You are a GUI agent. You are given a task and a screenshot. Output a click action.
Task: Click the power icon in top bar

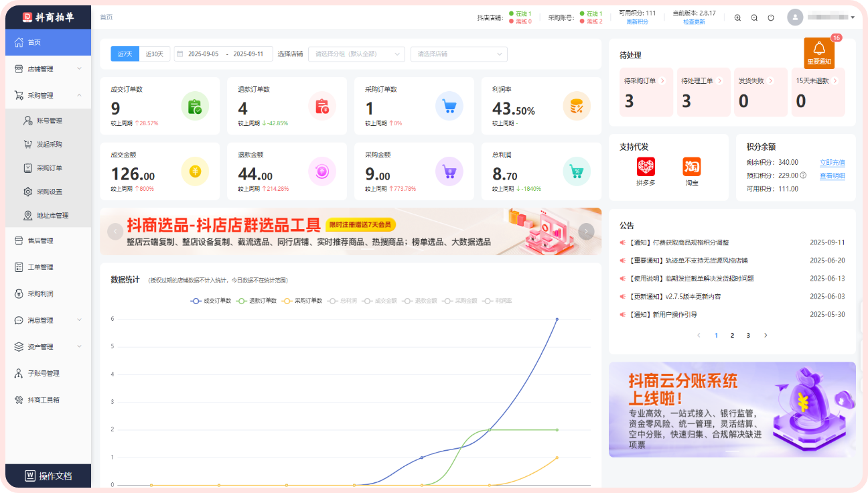771,18
